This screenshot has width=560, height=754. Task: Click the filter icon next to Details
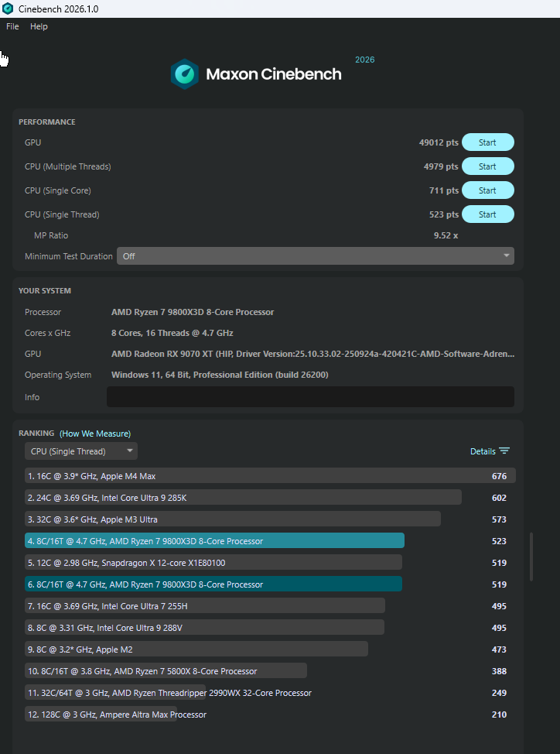click(x=504, y=451)
